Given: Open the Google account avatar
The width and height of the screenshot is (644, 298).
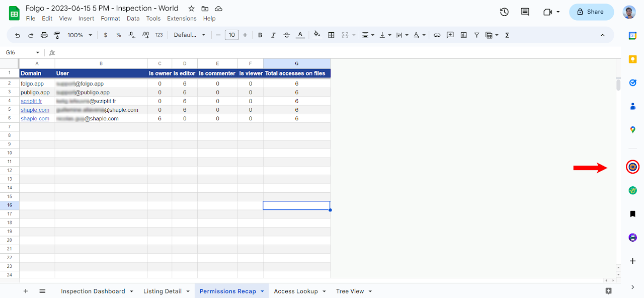Looking at the screenshot, I should pos(629,12).
